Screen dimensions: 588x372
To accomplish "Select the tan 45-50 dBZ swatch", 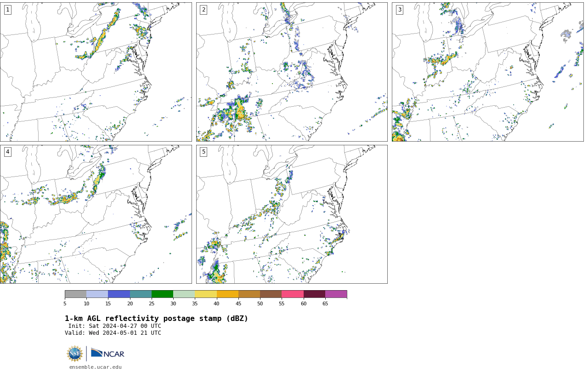I will (249, 294).
